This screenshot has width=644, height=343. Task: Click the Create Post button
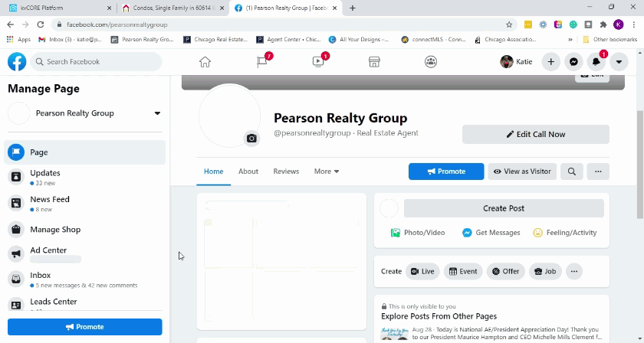504,208
